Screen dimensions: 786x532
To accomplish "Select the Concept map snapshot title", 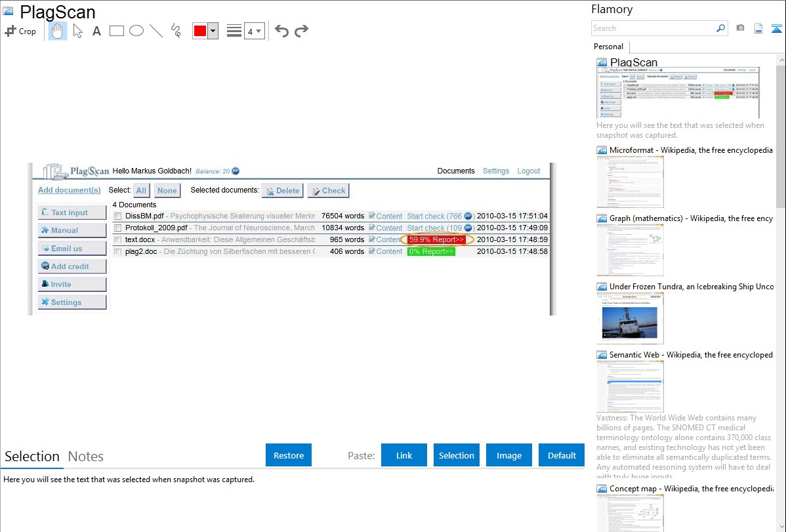I will [x=692, y=488].
